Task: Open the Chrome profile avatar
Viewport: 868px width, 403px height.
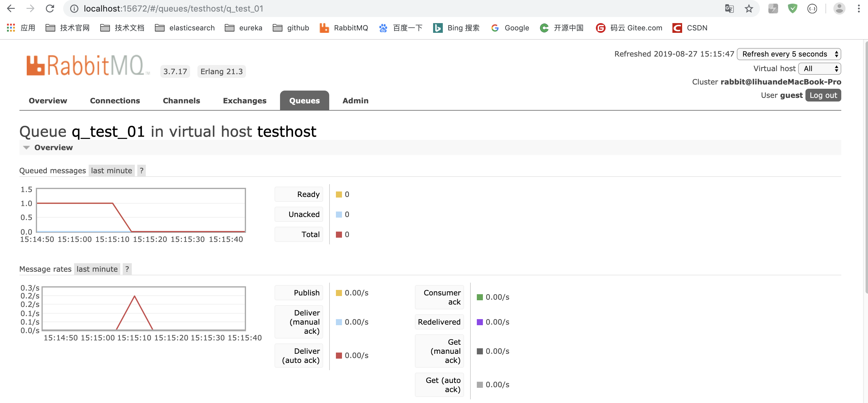Action: pos(839,9)
